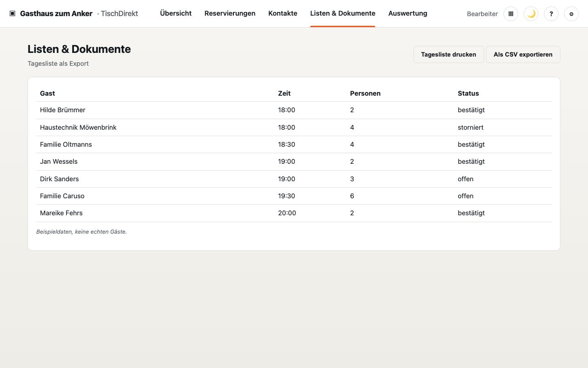Click the Zeit column header
The image size is (588, 368).
tap(284, 93)
